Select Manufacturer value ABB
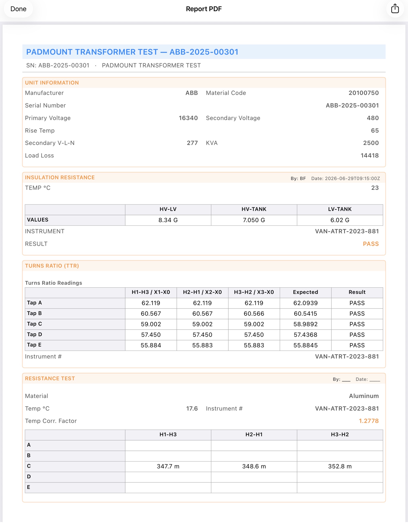408x532 pixels. click(x=192, y=93)
